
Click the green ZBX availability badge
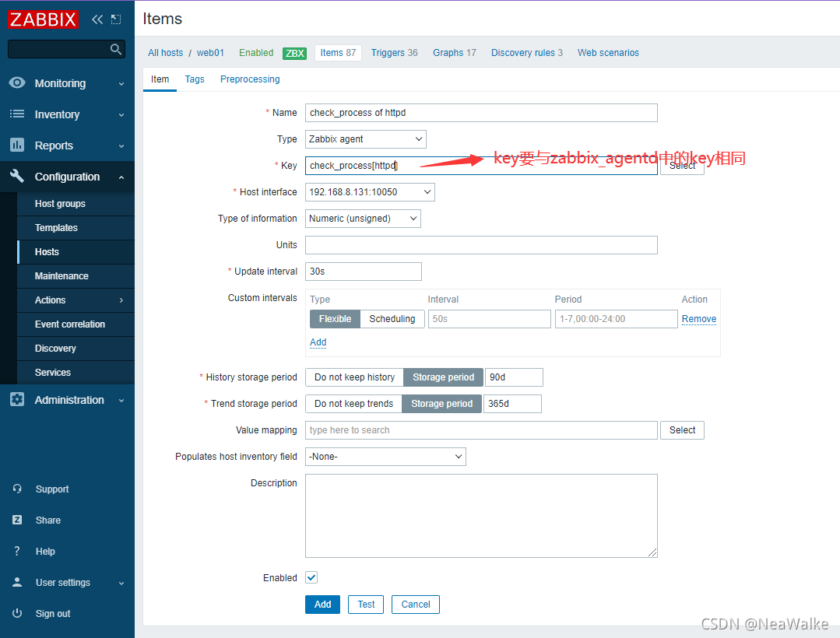(x=294, y=53)
